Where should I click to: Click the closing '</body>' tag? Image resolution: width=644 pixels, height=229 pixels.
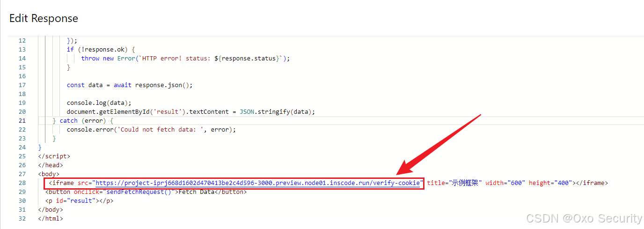pyautogui.click(x=51, y=210)
